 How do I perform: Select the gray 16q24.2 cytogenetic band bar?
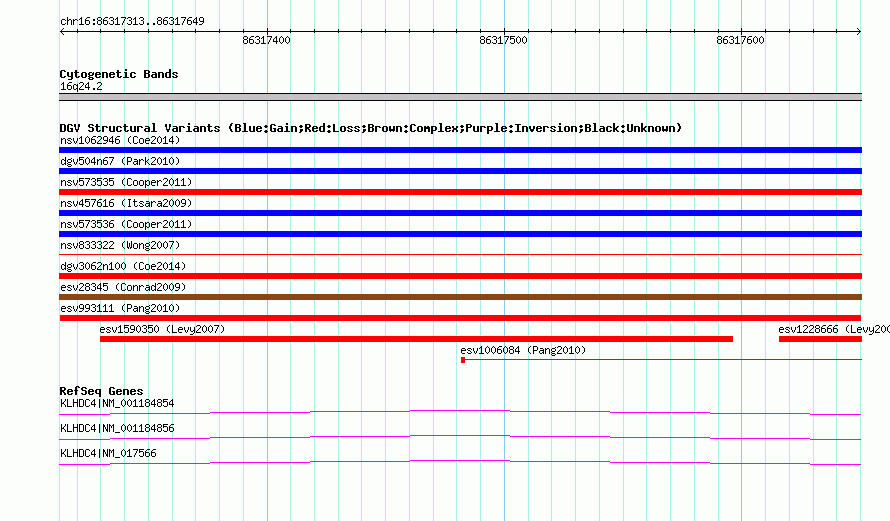tap(460, 97)
